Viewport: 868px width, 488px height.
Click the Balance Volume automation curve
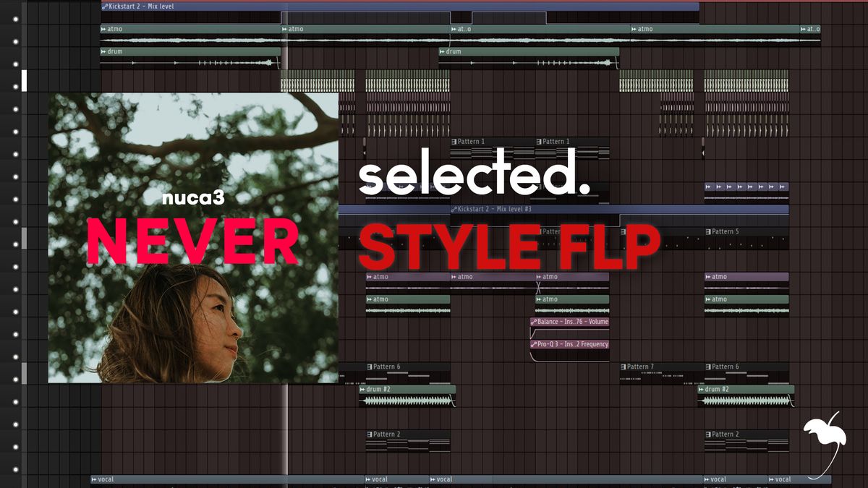tap(569, 333)
